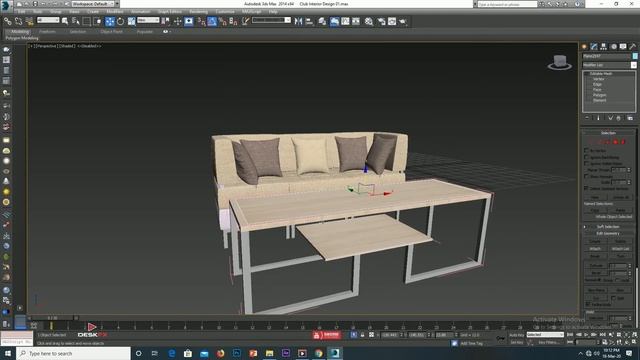Screen dimensions: 640x360
Task: Open the Graph Editors menu
Action: [x=170, y=12]
